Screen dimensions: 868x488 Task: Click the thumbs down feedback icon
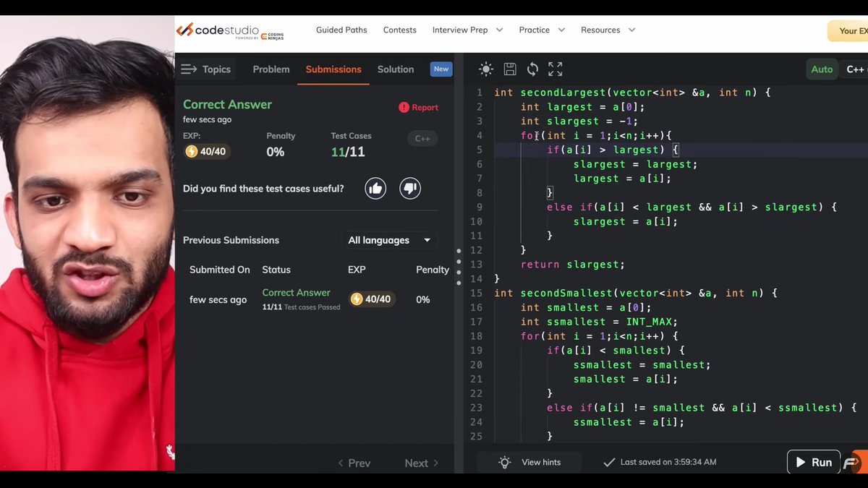tap(410, 189)
